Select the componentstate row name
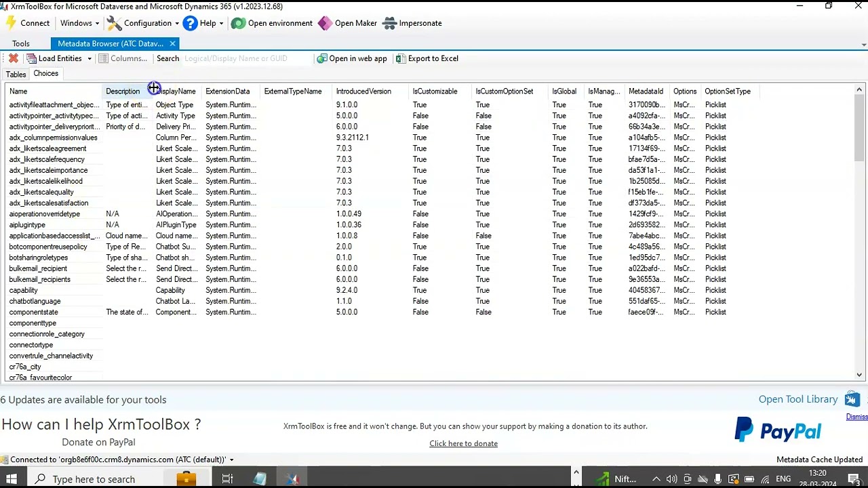Image resolution: width=868 pixels, height=488 pixels. (33, 312)
